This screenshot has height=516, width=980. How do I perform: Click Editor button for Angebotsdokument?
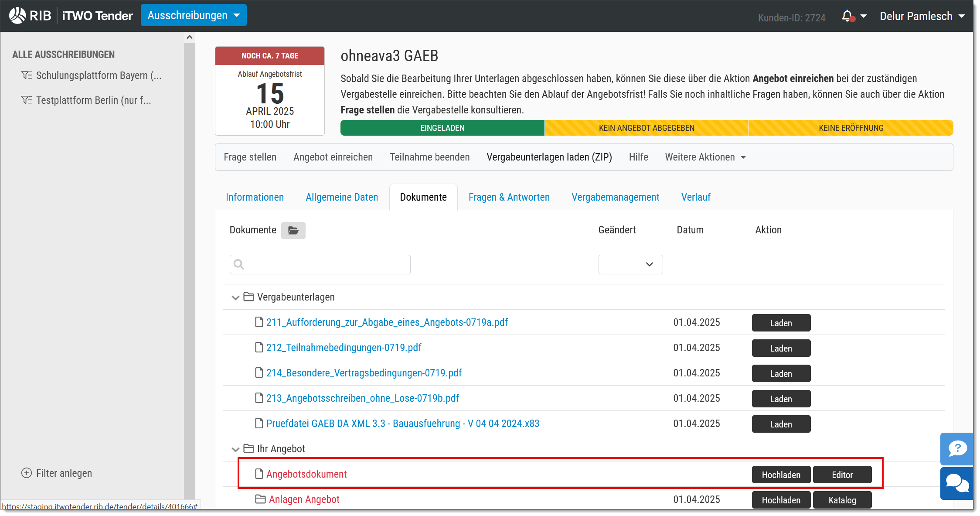tap(842, 475)
